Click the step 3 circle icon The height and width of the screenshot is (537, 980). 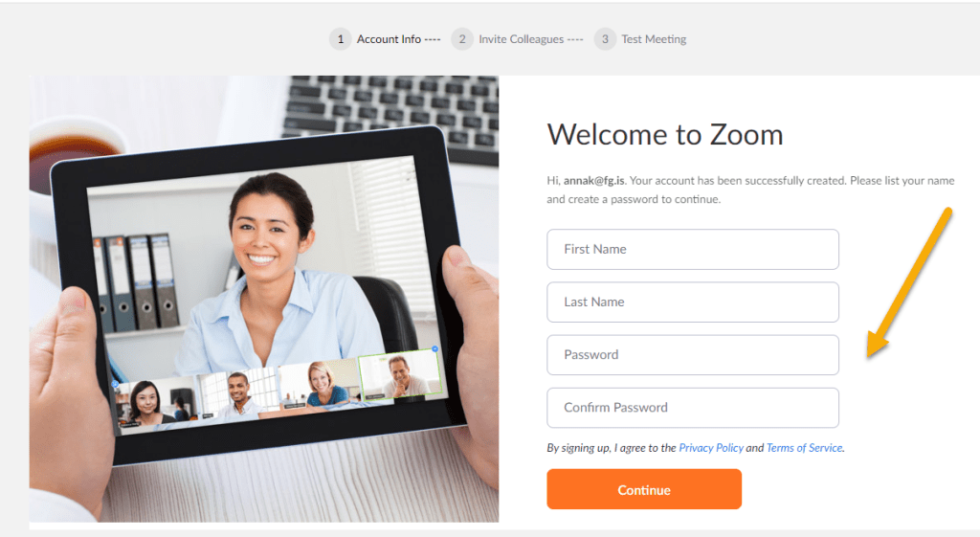tap(605, 39)
